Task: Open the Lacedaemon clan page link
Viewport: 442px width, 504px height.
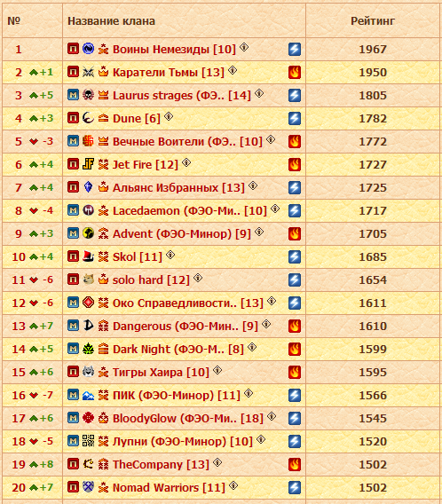Action: click(x=190, y=210)
